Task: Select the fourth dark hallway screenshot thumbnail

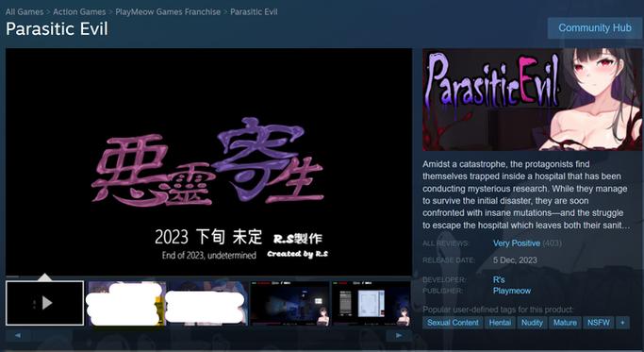Action: coord(290,304)
